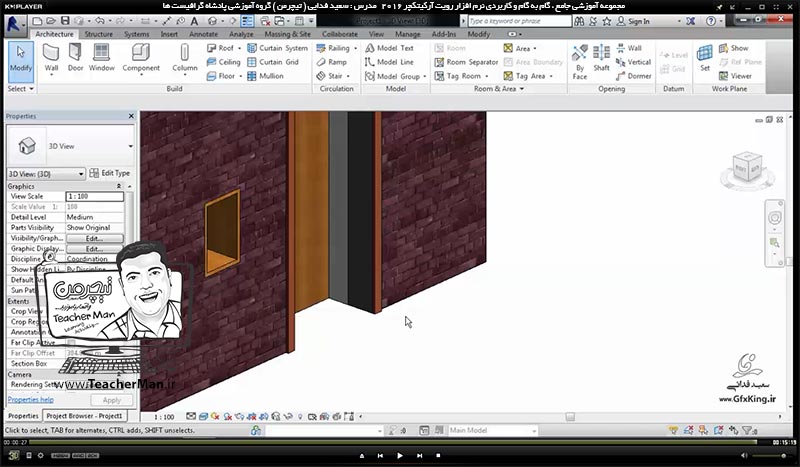Open the Help dropdown arrow
This screenshot has width=800, height=467.
click(722, 21)
